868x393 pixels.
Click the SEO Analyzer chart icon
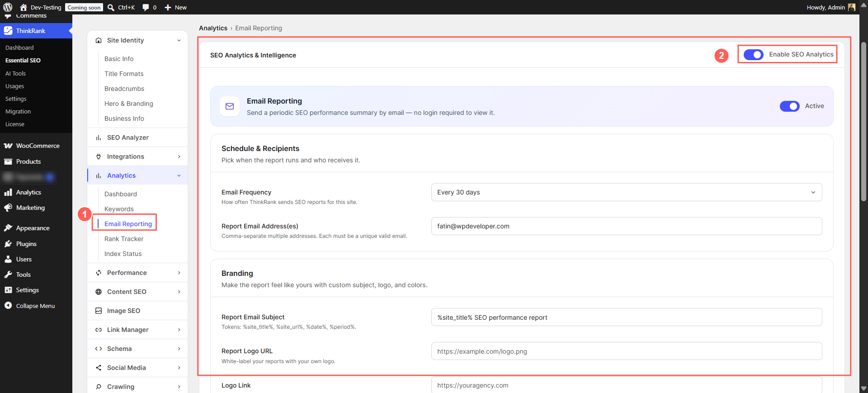pyautogui.click(x=99, y=137)
